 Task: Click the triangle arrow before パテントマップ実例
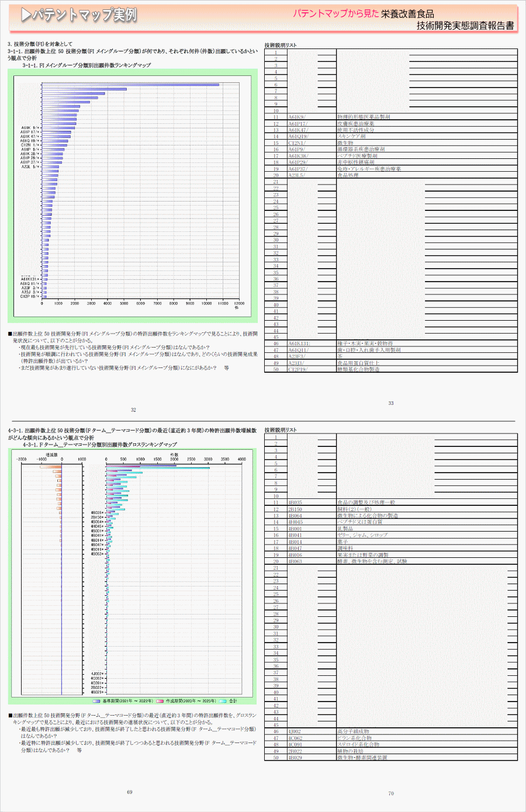point(26,16)
